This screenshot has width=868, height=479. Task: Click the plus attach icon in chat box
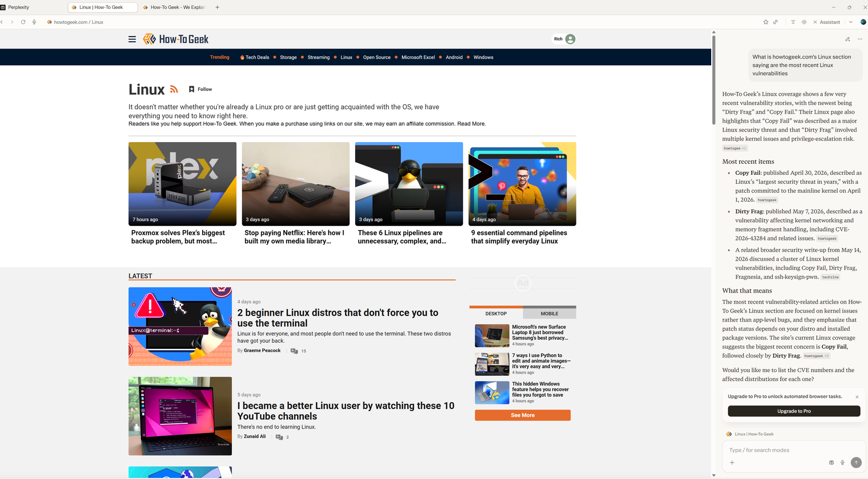(x=732, y=463)
